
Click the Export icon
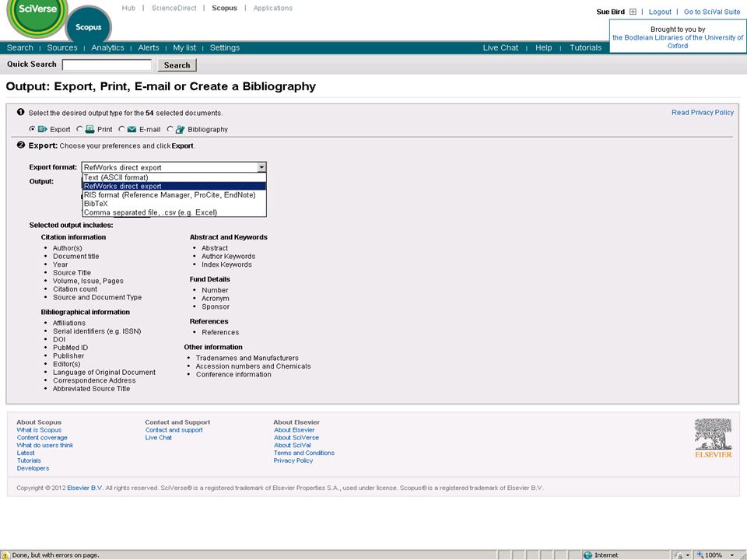point(42,129)
